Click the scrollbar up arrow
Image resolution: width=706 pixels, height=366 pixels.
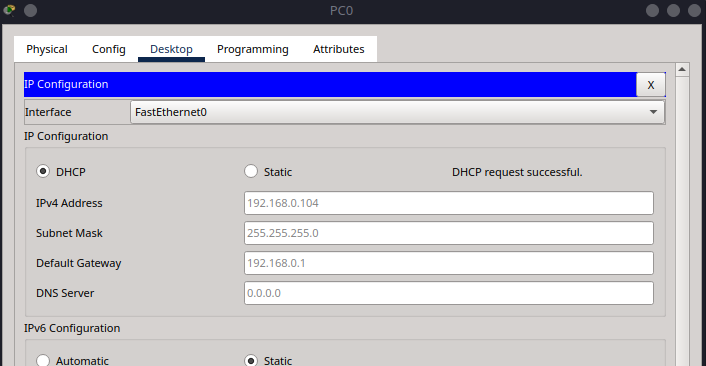[x=682, y=69]
